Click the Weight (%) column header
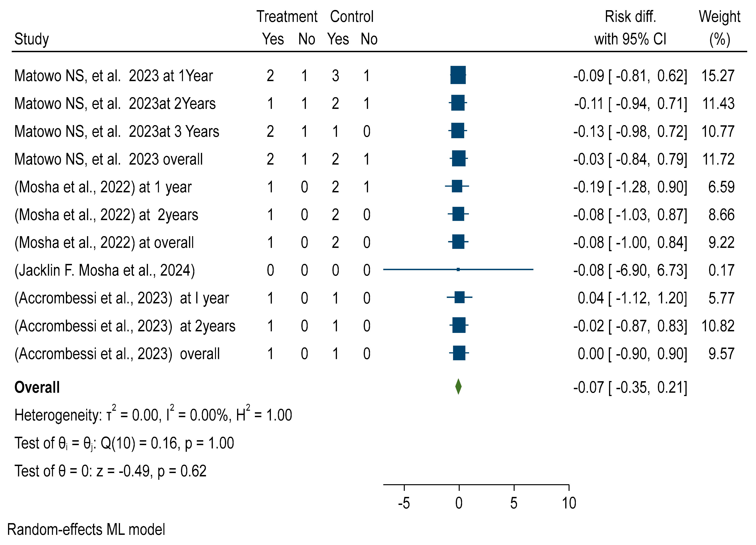Viewport: 756px width, 545px height. pyautogui.click(x=719, y=28)
